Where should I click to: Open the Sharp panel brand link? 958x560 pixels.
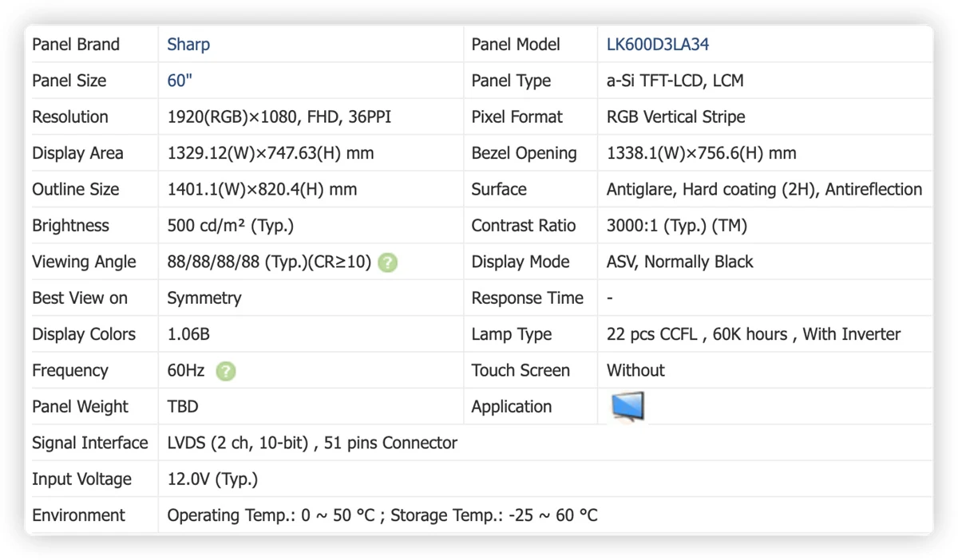click(x=188, y=45)
